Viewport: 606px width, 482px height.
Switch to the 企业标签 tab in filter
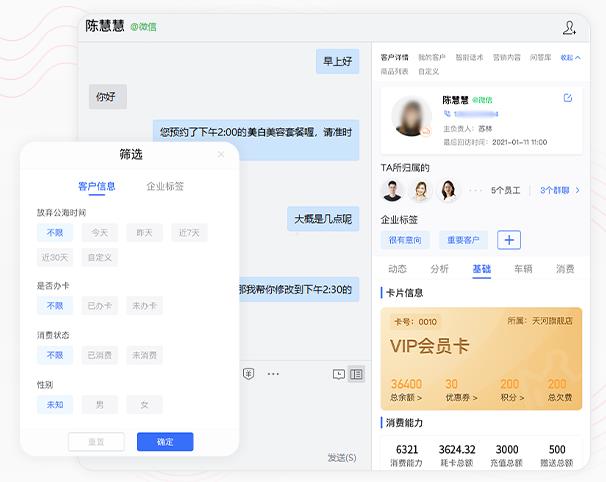tap(165, 186)
